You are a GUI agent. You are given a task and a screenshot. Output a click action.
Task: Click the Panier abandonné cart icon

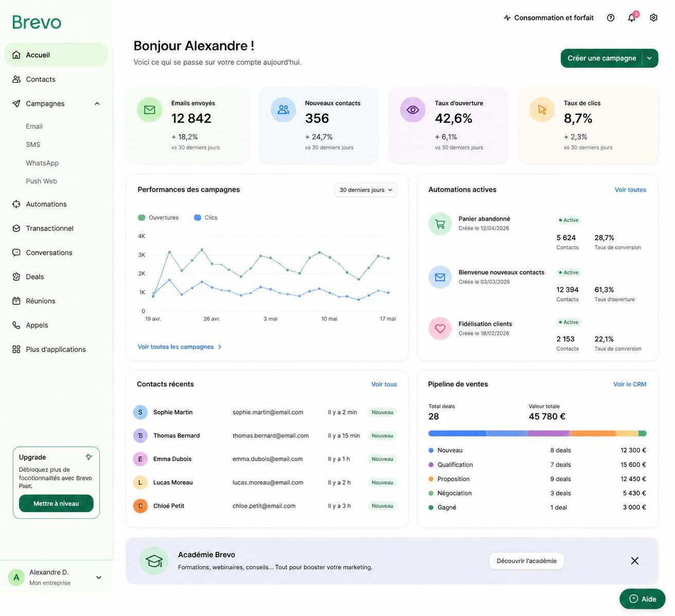[440, 224]
